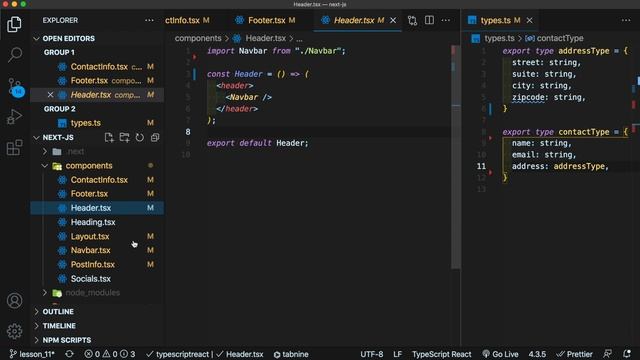Image resolution: width=640 pixels, height=360 pixels.
Task: Switch branch lesson_11* in status bar
Action: [32, 354]
